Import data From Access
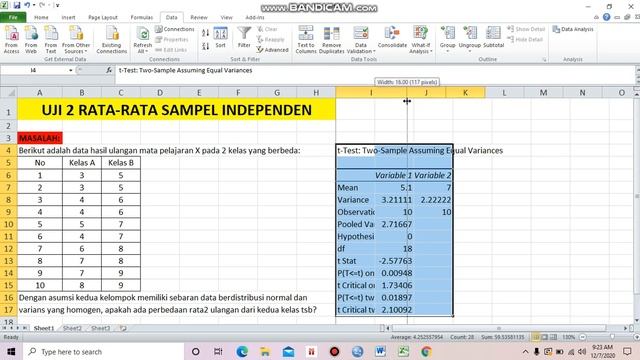This screenshot has height=360, width=640. click(x=11, y=40)
